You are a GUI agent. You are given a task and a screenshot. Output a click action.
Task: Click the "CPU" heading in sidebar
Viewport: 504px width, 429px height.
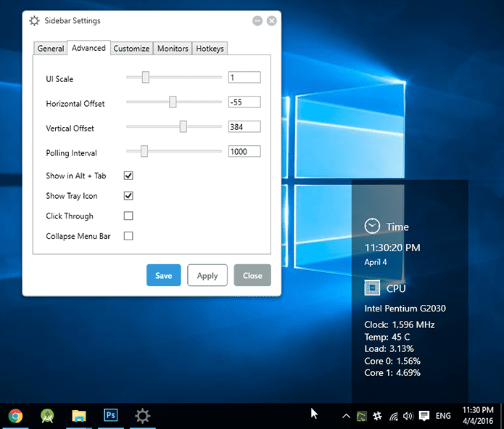pos(396,289)
